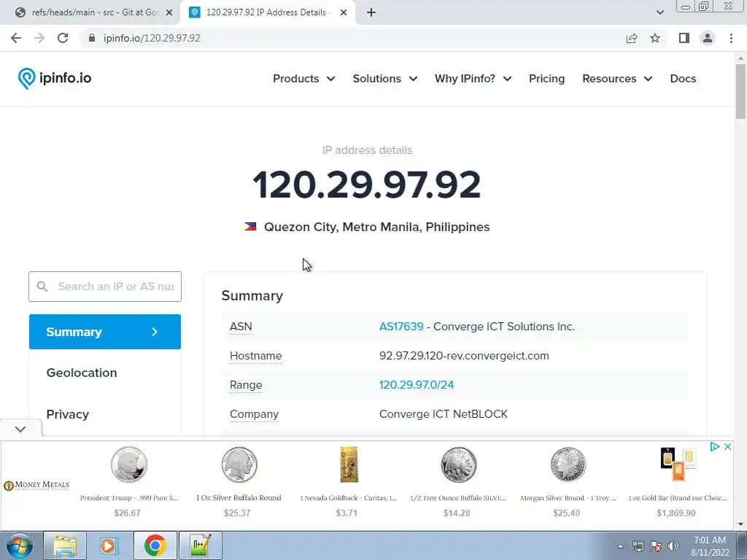Click the ASN label
The height and width of the screenshot is (560, 747).
click(x=241, y=326)
